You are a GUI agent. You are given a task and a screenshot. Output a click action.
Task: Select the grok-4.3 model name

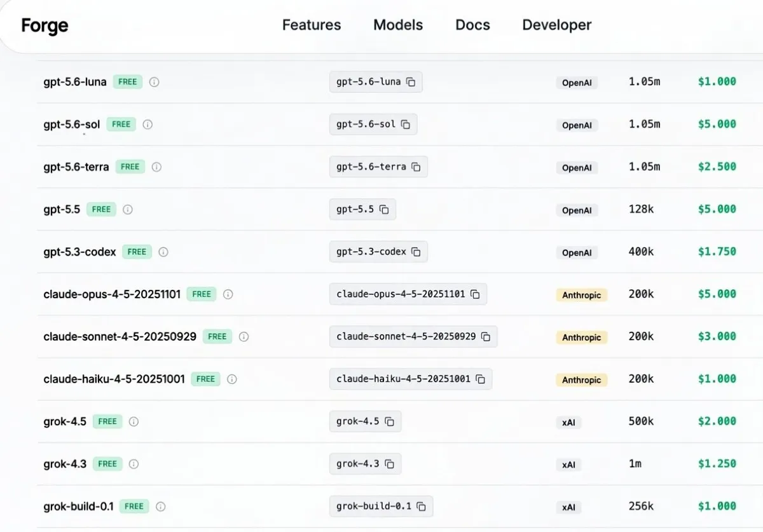(65, 464)
